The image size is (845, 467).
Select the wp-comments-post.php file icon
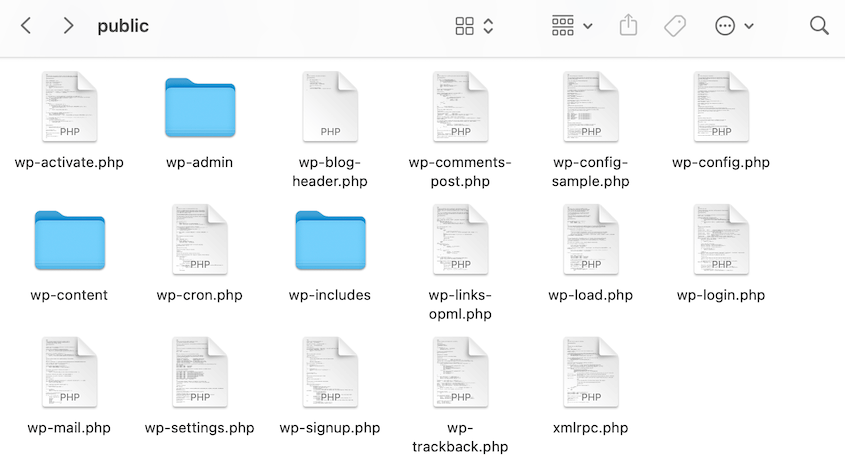[461, 107]
